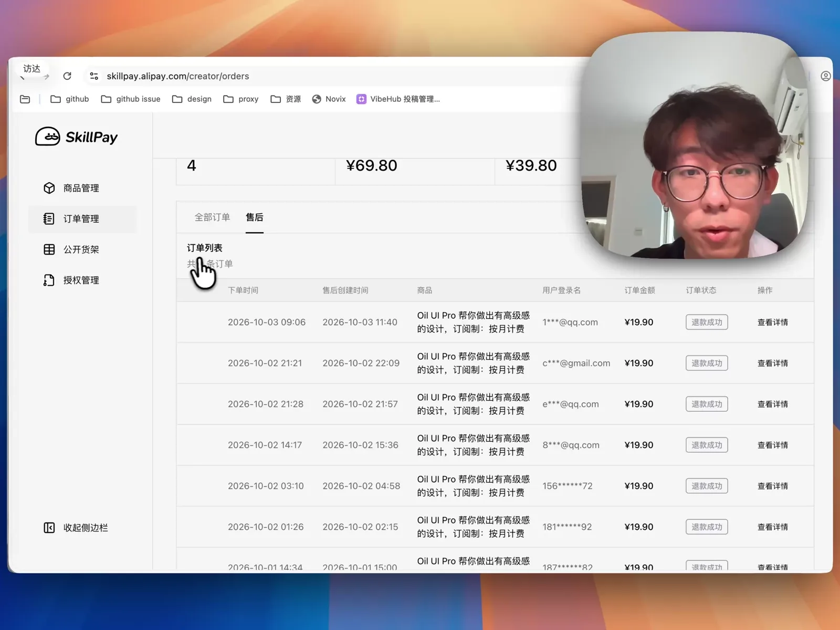The height and width of the screenshot is (630, 840).
Task: View details for the e***@qq.com order
Action: point(772,404)
